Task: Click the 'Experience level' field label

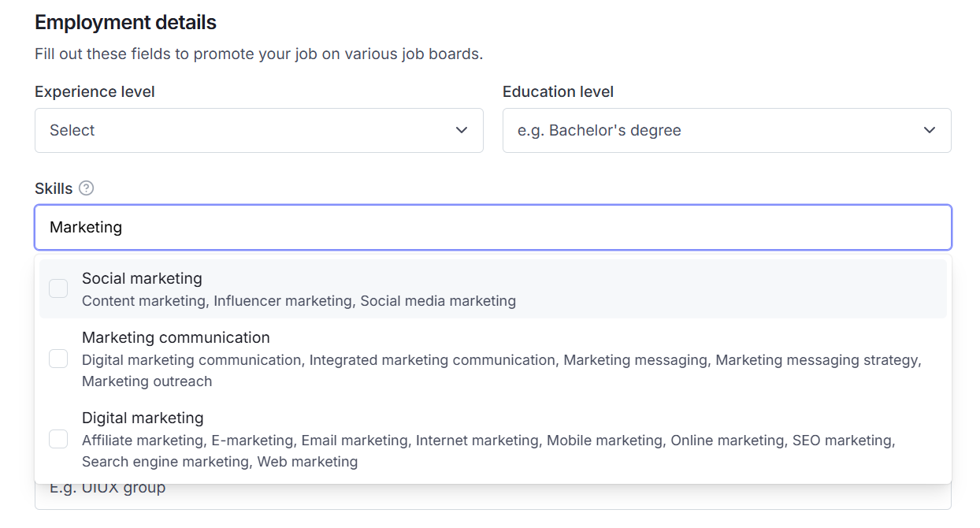Action: [x=95, y=91]
